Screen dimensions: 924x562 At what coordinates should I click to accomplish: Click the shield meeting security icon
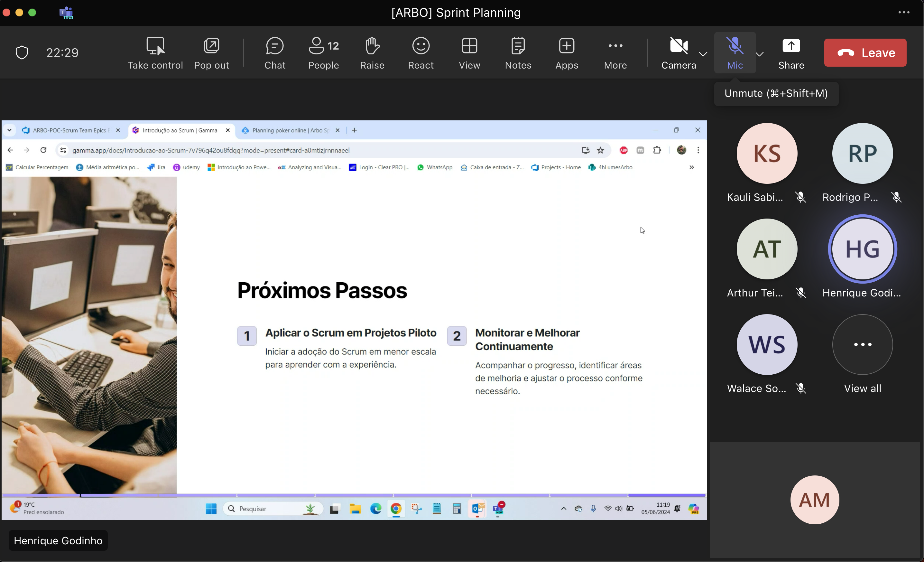point(22,52)
